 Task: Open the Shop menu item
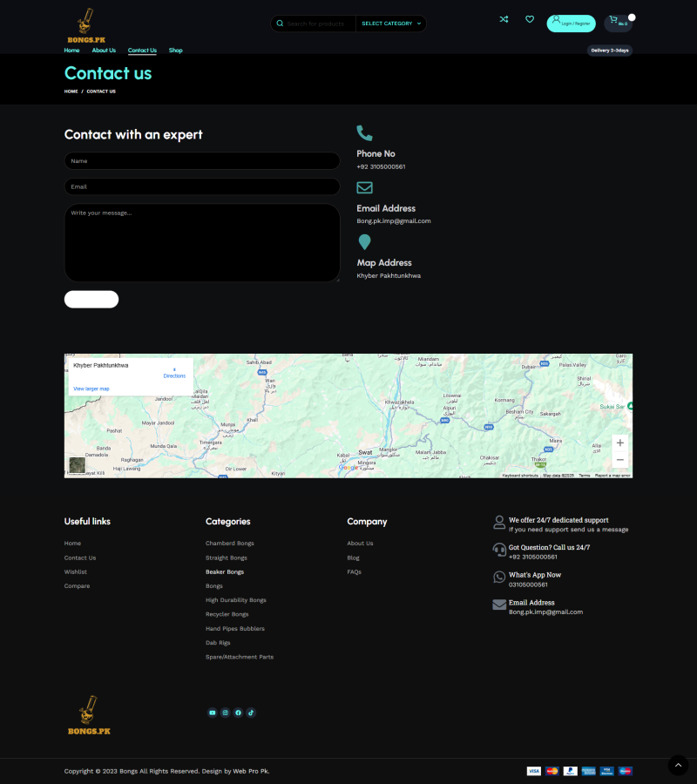pos(176,51)
